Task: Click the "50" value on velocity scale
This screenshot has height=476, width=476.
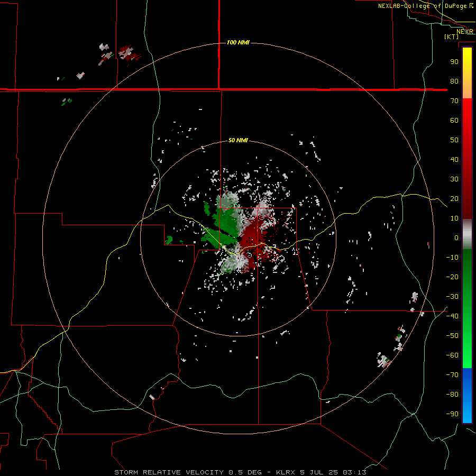Action: [x=454, y=140]
